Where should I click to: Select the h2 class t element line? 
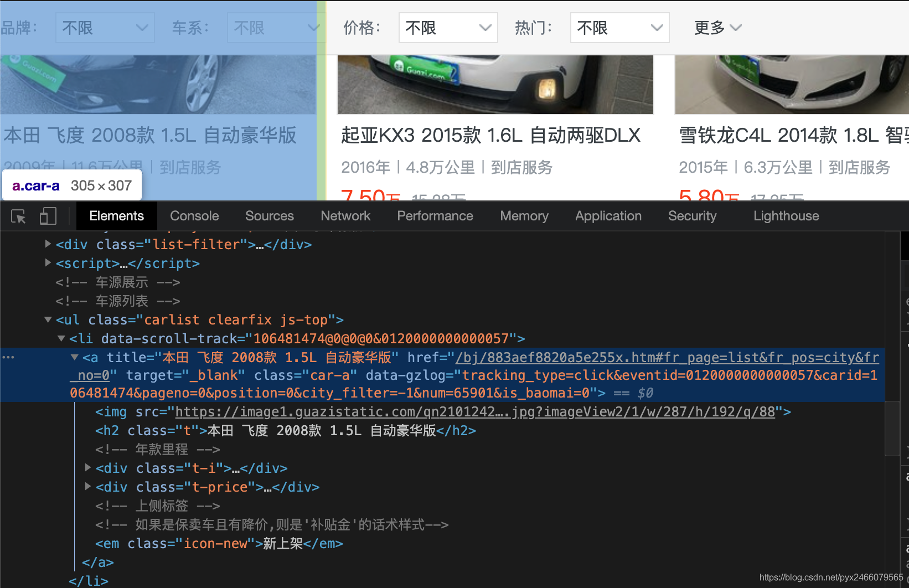[x=285, y=431]
